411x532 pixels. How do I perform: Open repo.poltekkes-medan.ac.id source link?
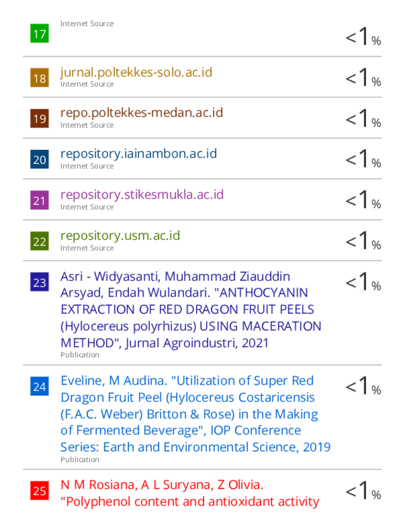click(142, 113)
